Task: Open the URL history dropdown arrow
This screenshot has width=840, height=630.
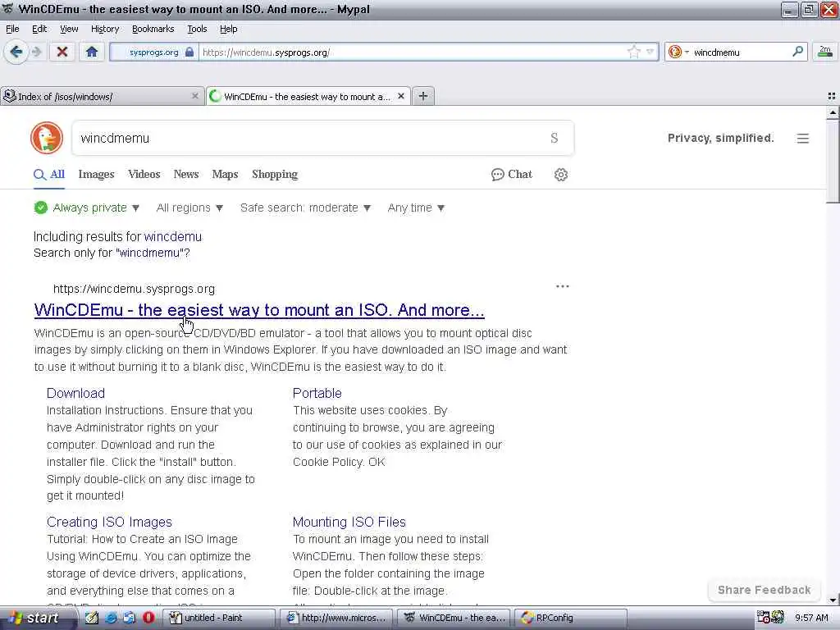Action: pos(650,52)
